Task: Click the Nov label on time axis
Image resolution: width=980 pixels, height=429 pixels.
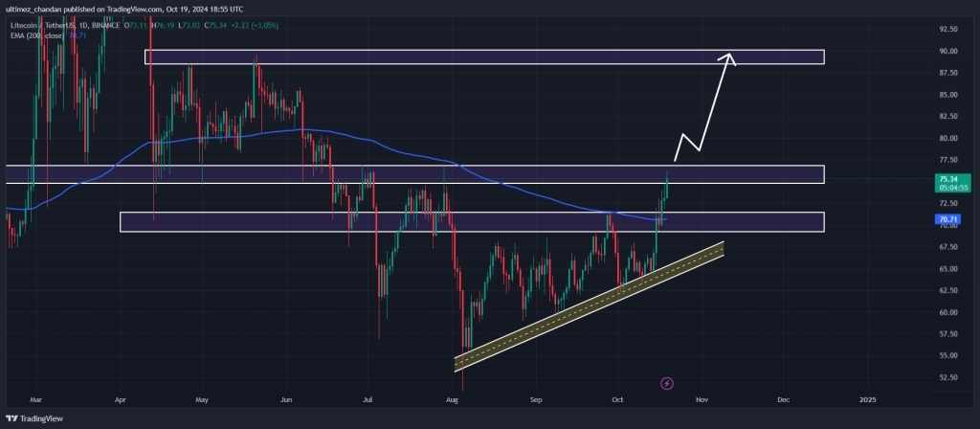Action: 702,395
